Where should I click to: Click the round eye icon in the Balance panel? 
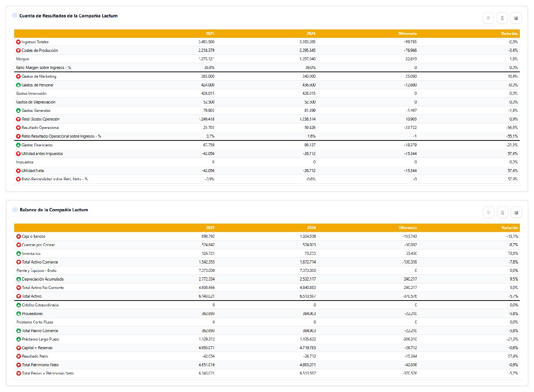(x=489, y=212)
